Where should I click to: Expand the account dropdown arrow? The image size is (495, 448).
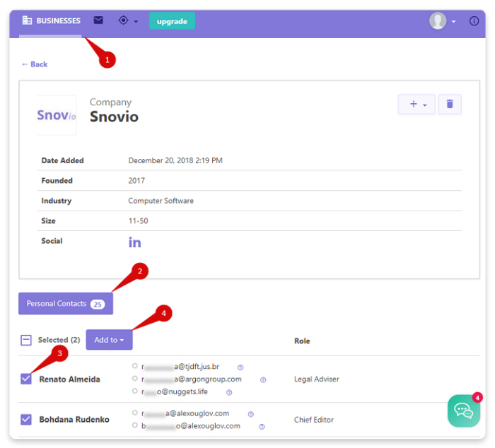pos(454,21)
